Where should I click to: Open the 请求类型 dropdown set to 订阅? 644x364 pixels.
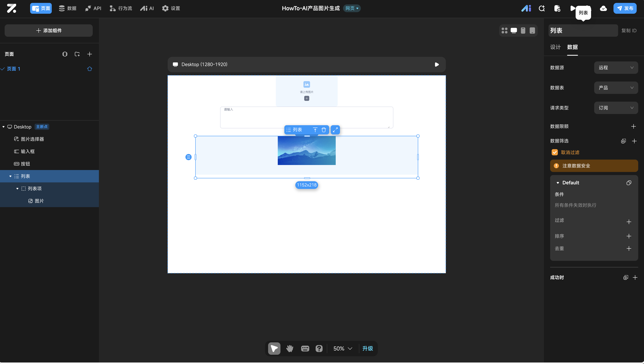[616, 108]
